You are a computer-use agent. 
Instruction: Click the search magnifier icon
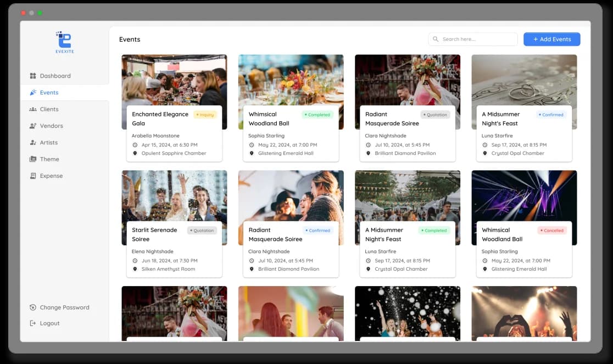(x=436, y=39)
